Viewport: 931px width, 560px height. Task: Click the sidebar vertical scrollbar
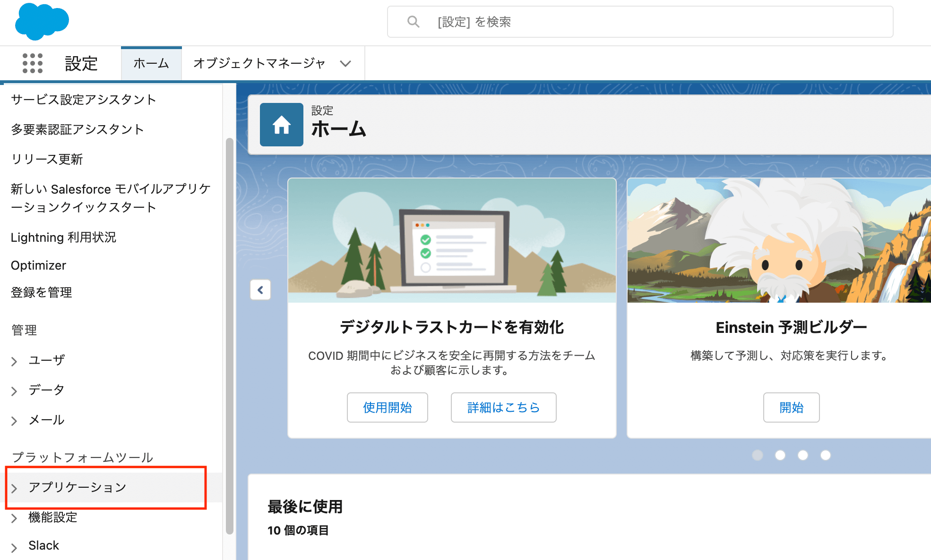230,335
